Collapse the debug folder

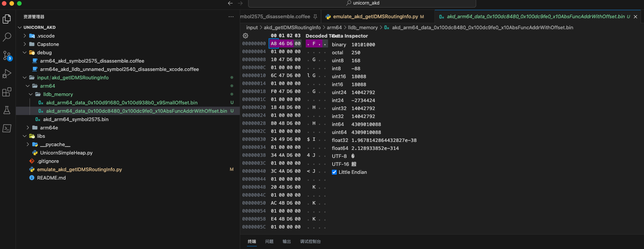(x=25, y=52)
